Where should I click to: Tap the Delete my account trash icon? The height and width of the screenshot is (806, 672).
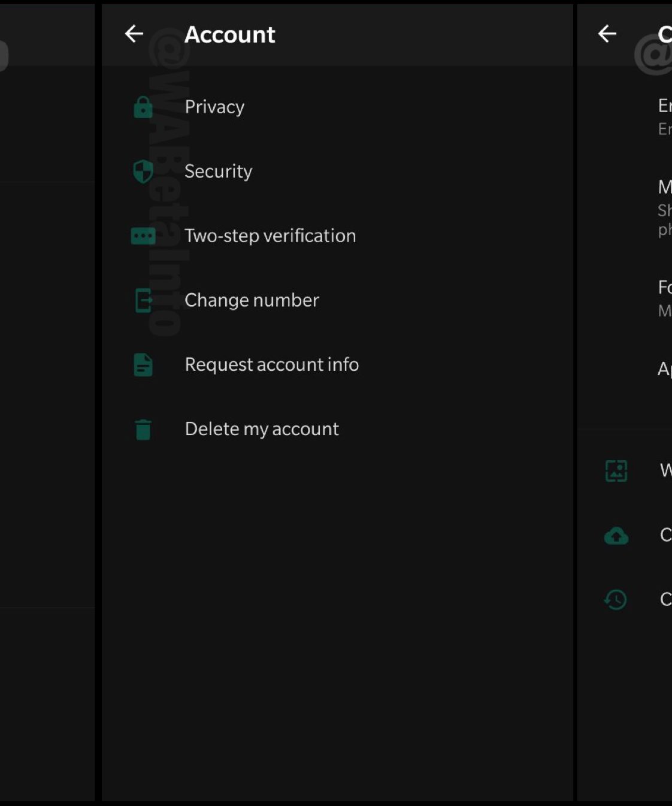point(143,429)
